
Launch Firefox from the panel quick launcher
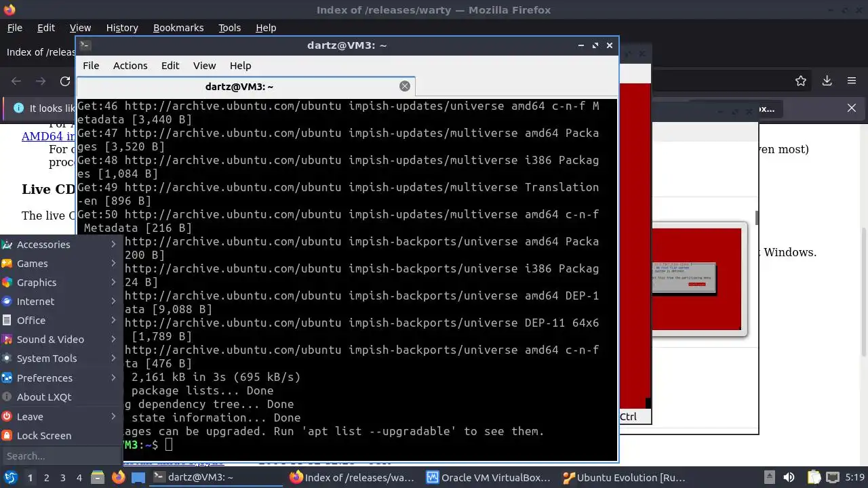click(118, 477)
